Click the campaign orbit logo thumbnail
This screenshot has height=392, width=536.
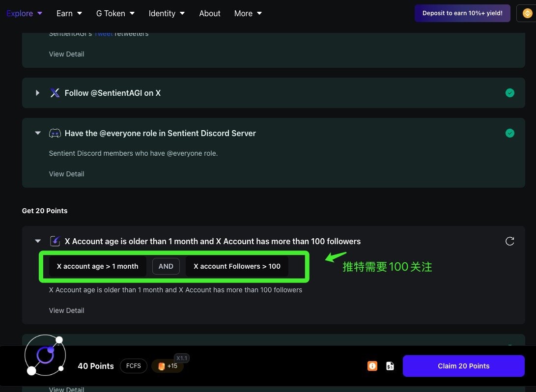coord(45,356)
